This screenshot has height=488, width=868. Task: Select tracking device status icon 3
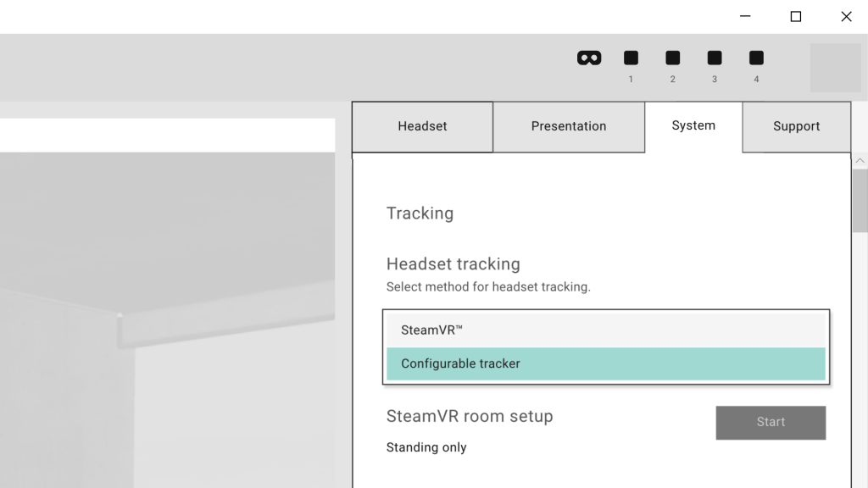click(x=715, y=58)
